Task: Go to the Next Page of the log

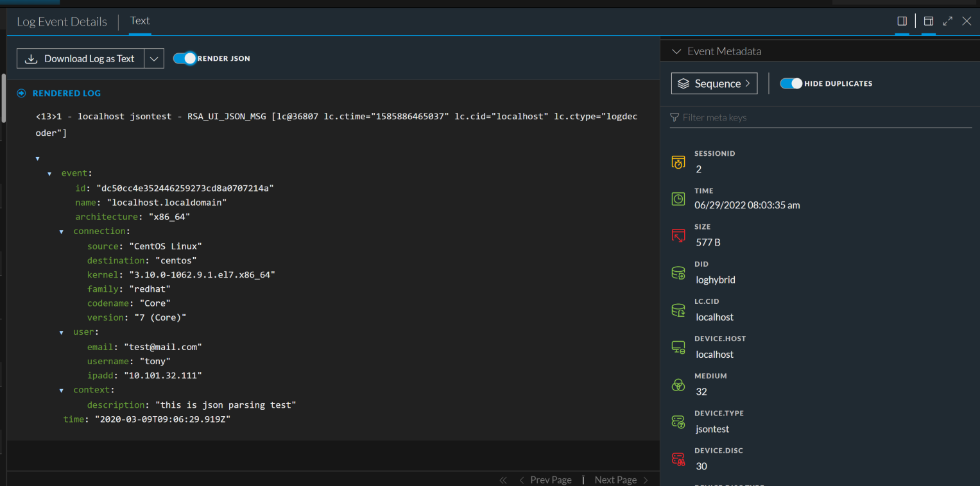Action: pos(615,480)
